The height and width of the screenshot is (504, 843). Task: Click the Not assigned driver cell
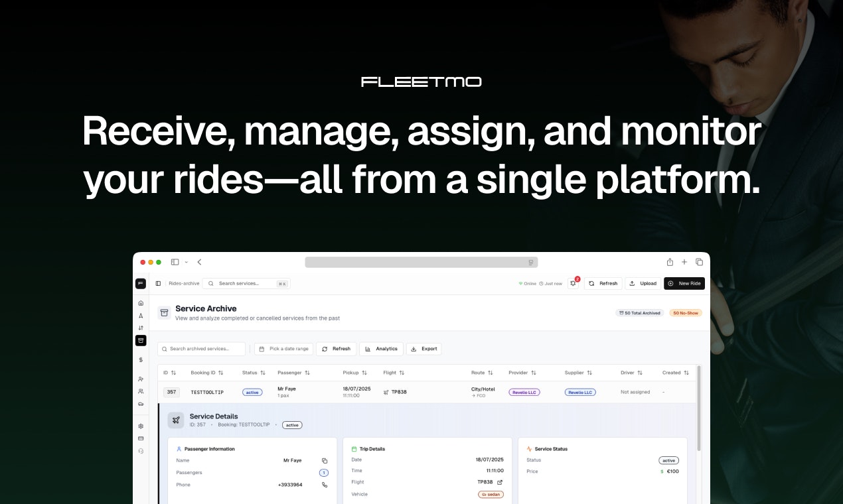click(x=635, y=392)
